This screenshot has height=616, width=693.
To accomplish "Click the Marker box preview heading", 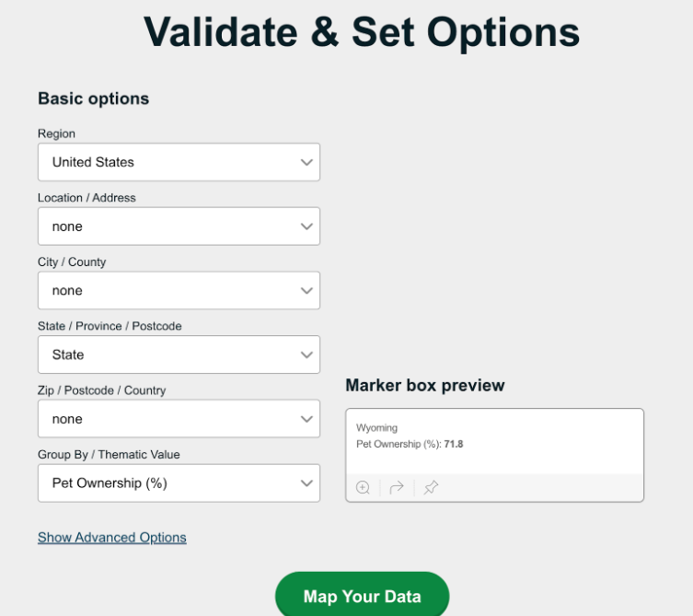I will click(425, 385).
